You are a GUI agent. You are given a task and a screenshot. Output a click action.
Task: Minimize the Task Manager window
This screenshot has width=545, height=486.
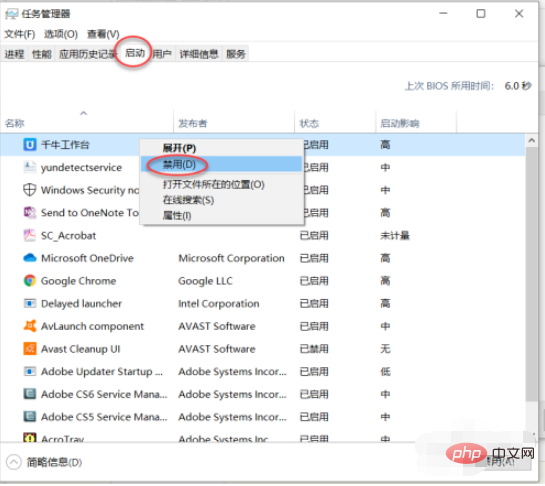(x=443, y=14)
